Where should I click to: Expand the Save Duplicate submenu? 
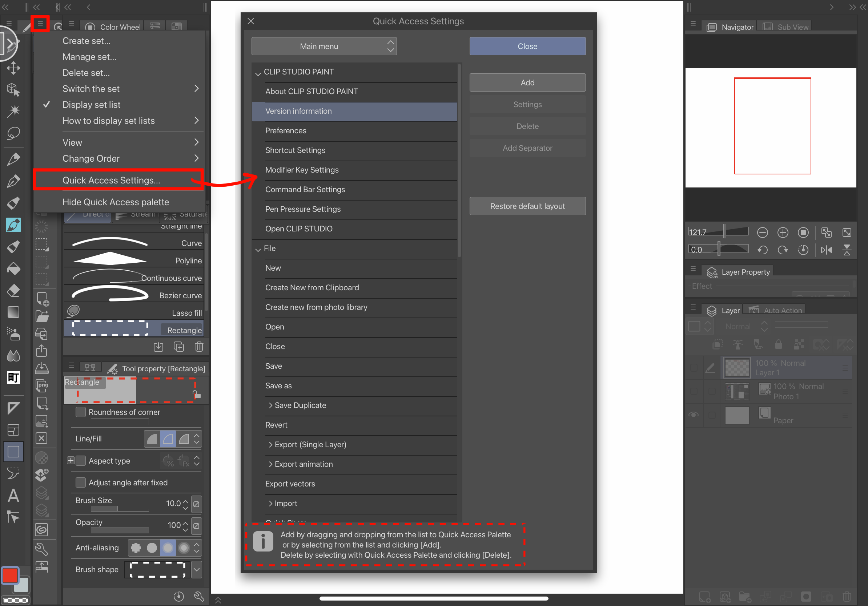(x=271, y=405)
